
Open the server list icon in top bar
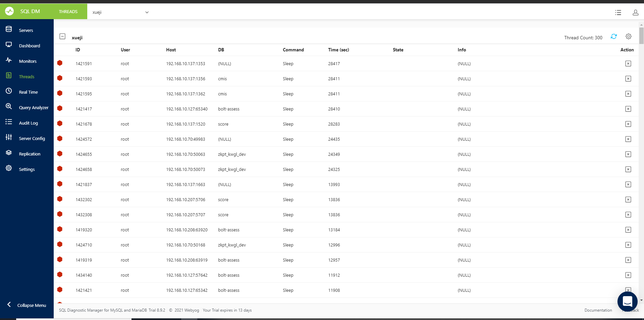click(618, 12)
